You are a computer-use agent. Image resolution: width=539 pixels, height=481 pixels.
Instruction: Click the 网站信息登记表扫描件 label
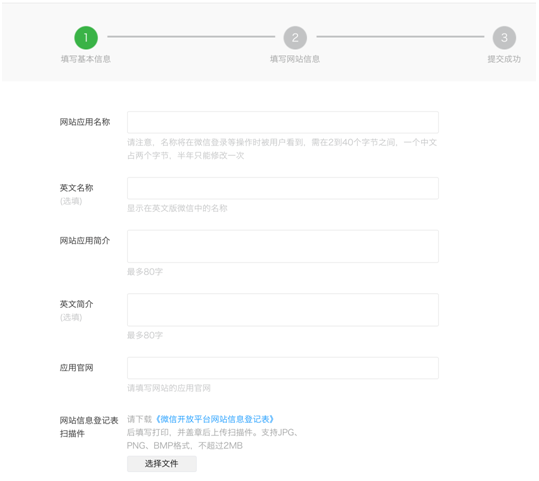click(89, 427)
